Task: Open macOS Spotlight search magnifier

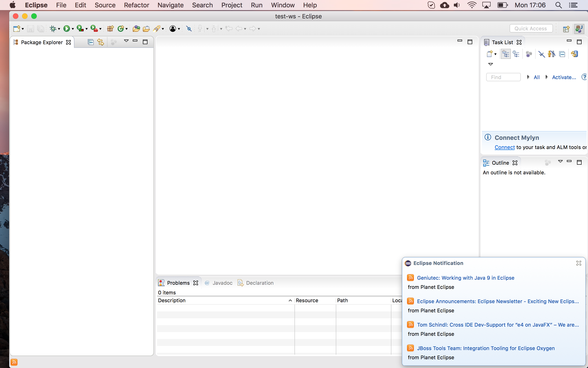Action: (x=558, y=5)
